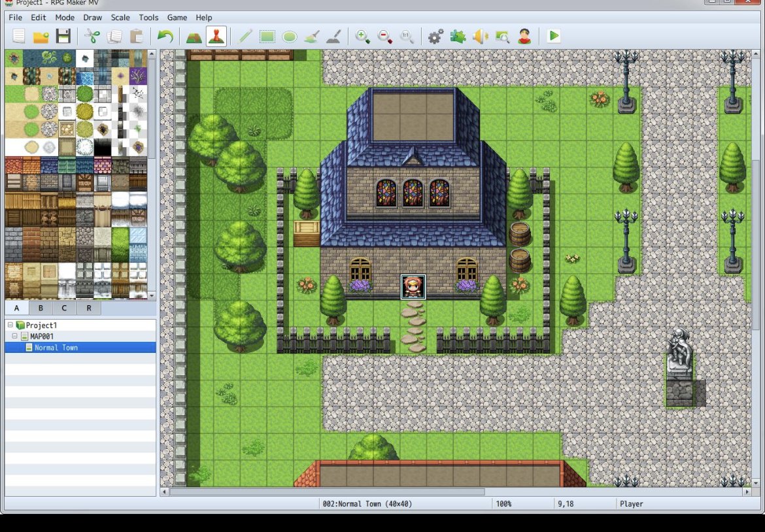This screenshot has height=532, width=765.
Task: Paste using the clipboard icon
Action: (137, 37)
